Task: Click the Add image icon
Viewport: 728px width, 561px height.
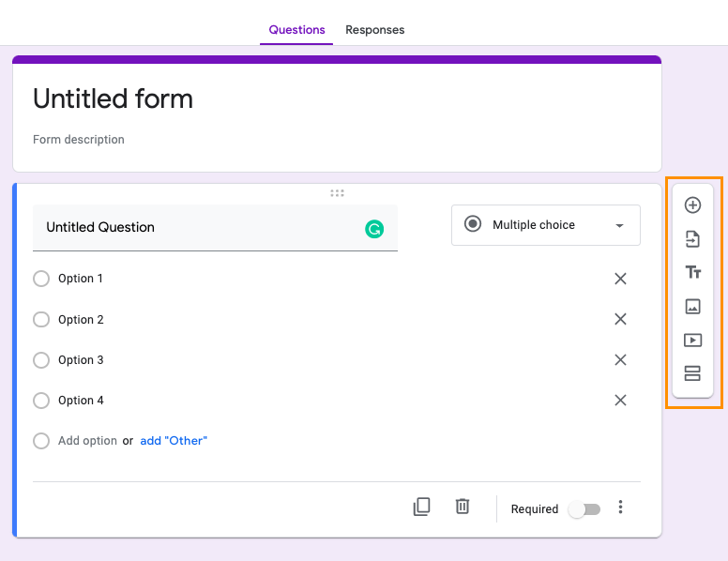Action: [692, 306]
